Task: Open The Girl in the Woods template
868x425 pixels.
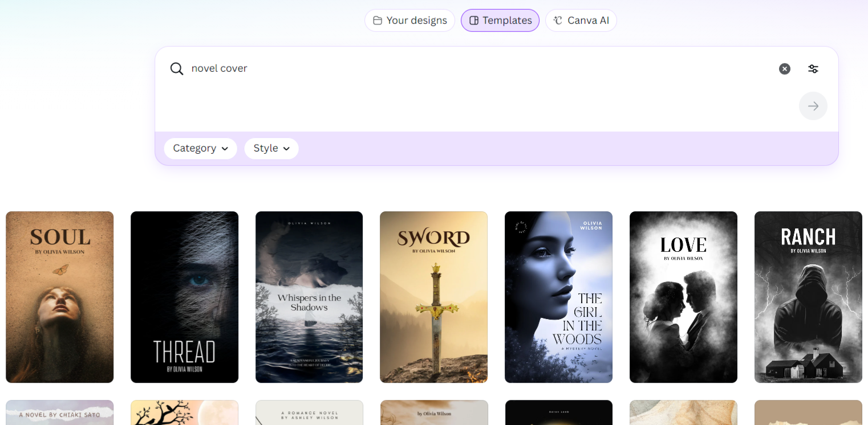Action: coord(558,297)
